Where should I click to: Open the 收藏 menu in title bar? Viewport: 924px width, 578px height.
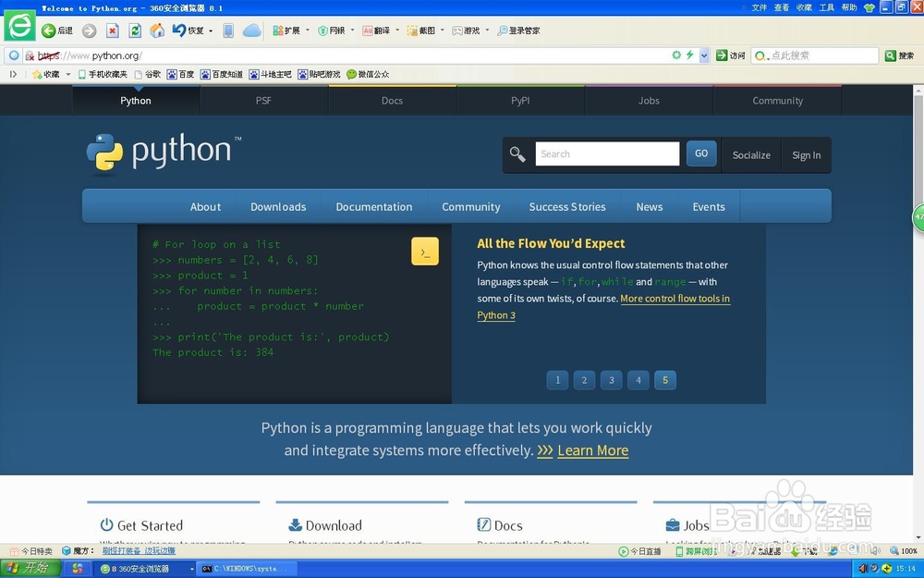click(804, 7)
